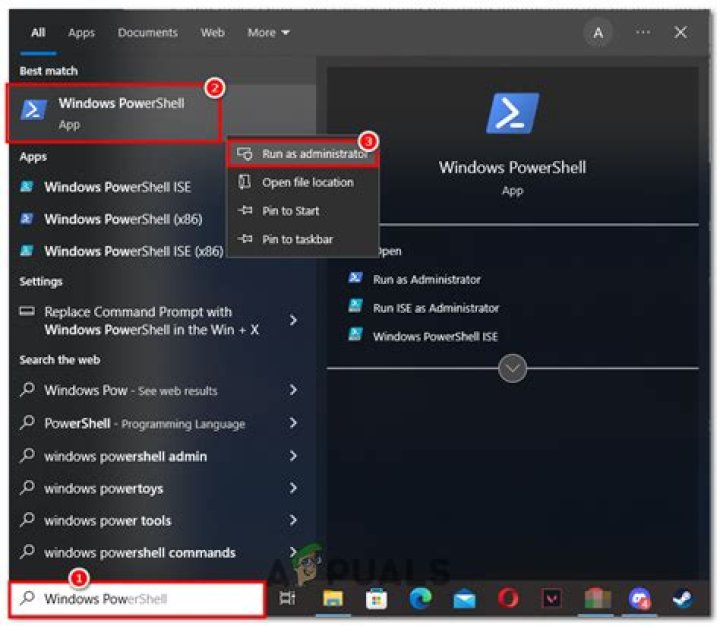Select Pin to taskbar in context menu

point(303,239)
